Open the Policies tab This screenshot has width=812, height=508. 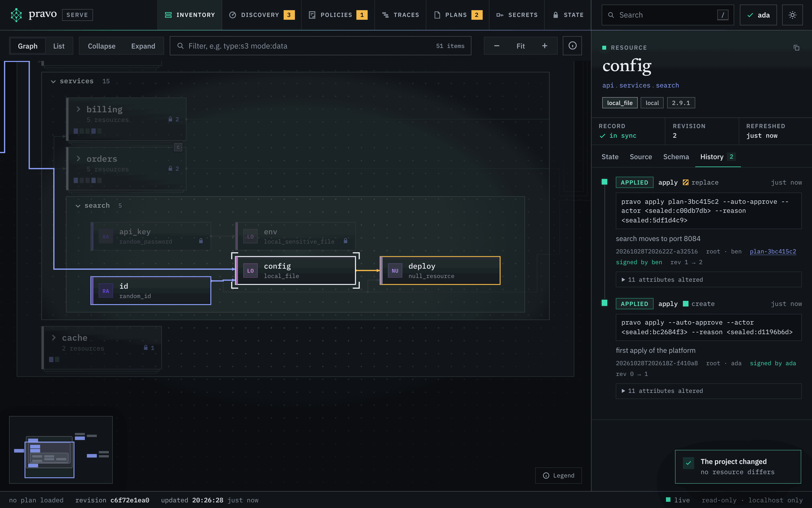click(338, 15)
